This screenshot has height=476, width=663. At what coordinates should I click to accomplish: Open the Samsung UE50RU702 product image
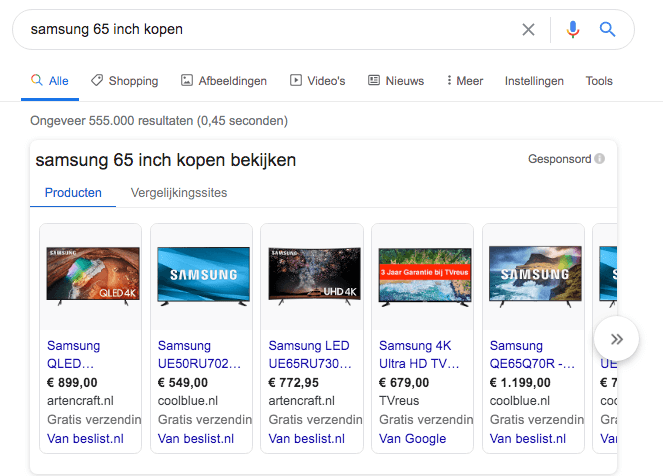(x=203, y=276)
